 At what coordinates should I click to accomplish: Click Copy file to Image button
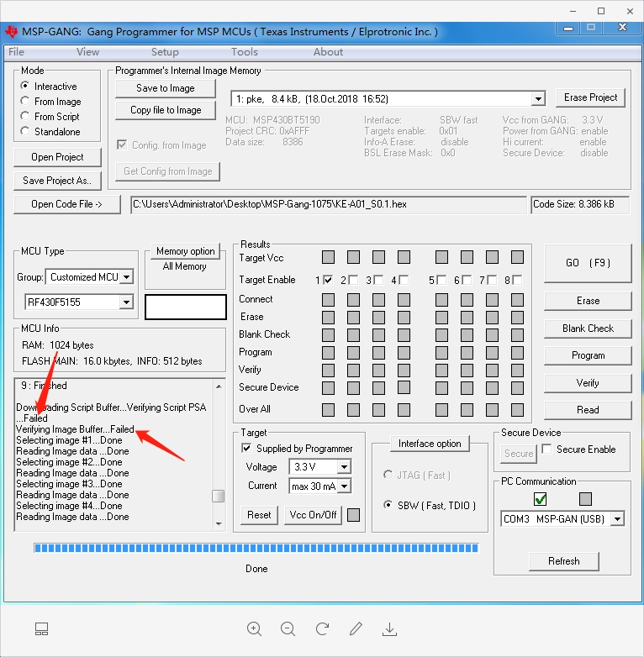166,110
